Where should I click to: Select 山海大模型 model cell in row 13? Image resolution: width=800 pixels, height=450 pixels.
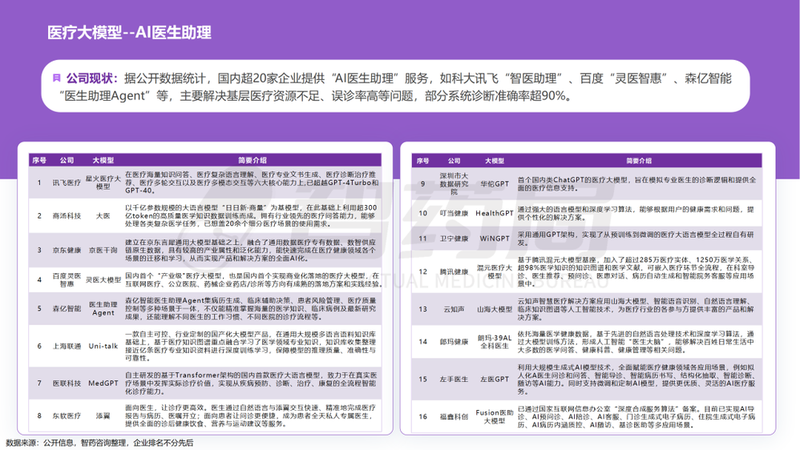[x=494, y=309]
